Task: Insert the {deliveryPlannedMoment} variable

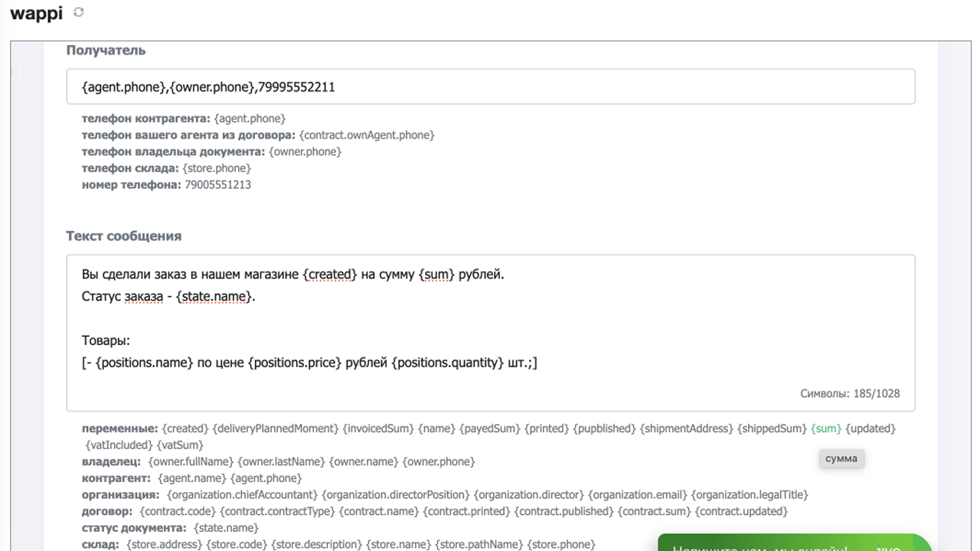Action: click(275, 429)
